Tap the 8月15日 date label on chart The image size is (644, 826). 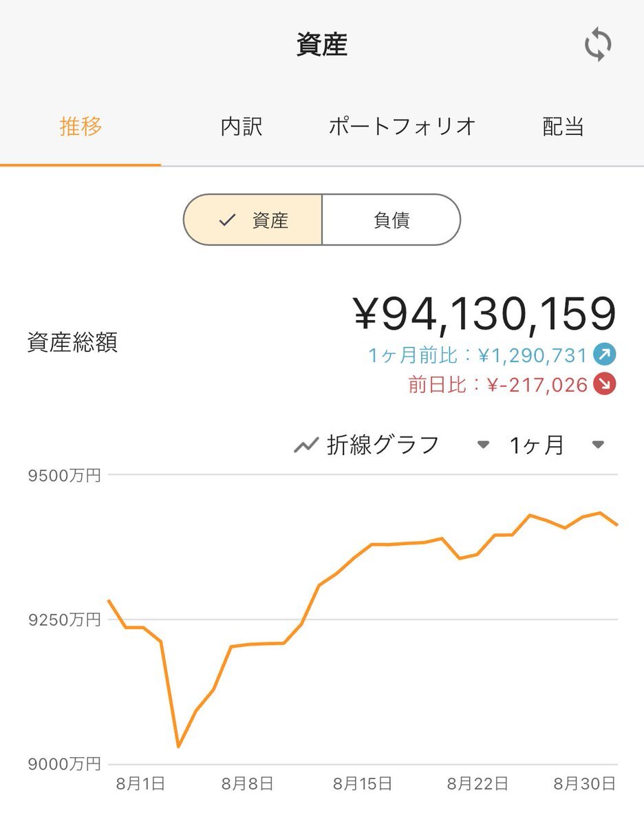363,783
